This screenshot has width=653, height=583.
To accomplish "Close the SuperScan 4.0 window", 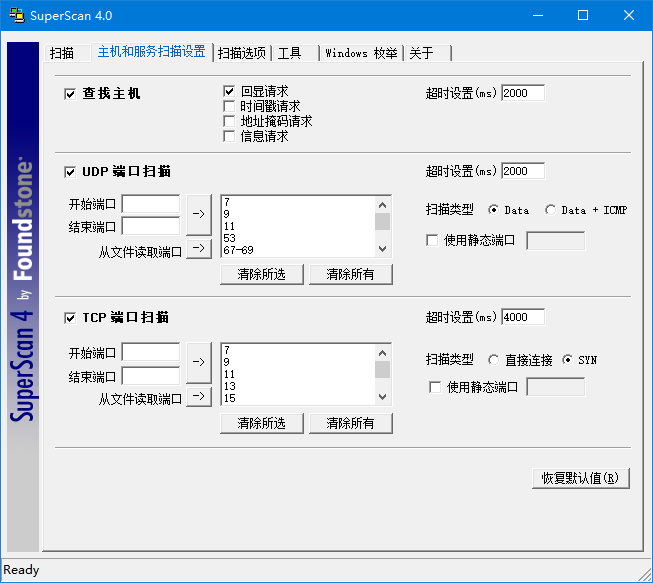I will pyautogui.click(x=629, y=15).
